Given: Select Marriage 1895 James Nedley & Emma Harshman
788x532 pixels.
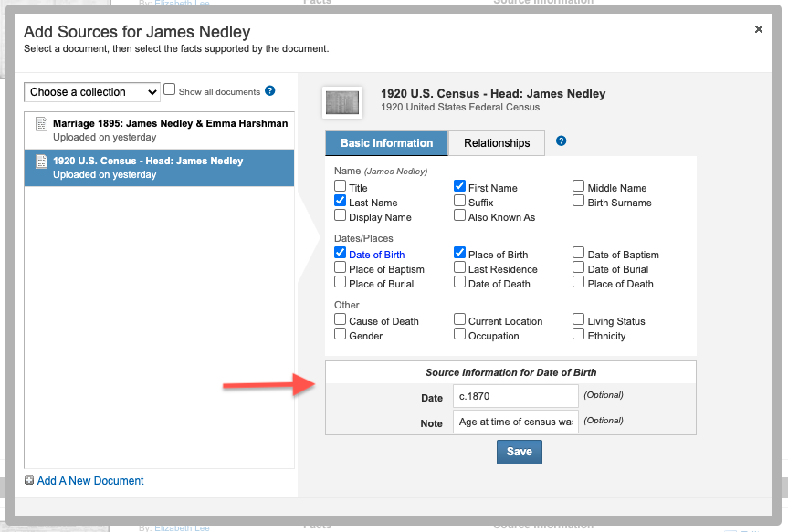Looking at the screenshot, I should [x=170, y=123].
